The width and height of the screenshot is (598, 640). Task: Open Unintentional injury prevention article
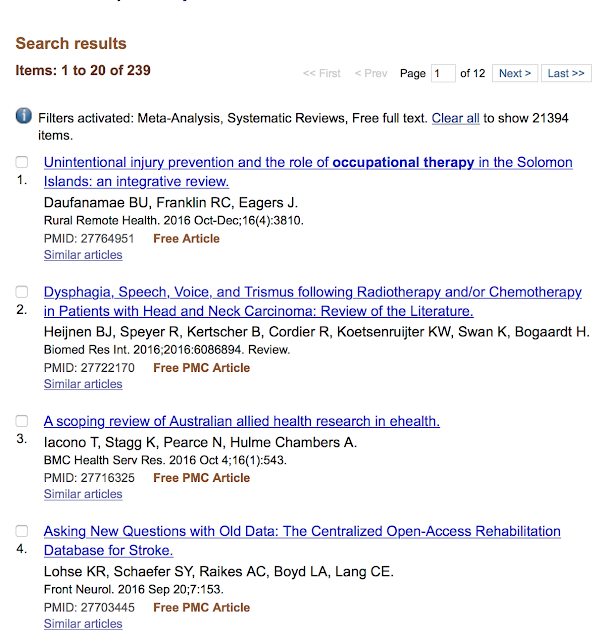click(x=308, y=172)
